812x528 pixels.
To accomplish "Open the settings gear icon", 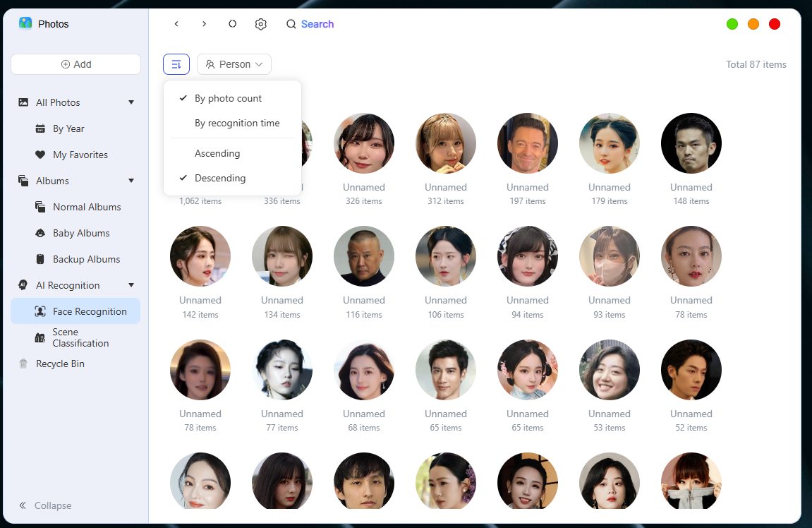I will tap(261, 25).
